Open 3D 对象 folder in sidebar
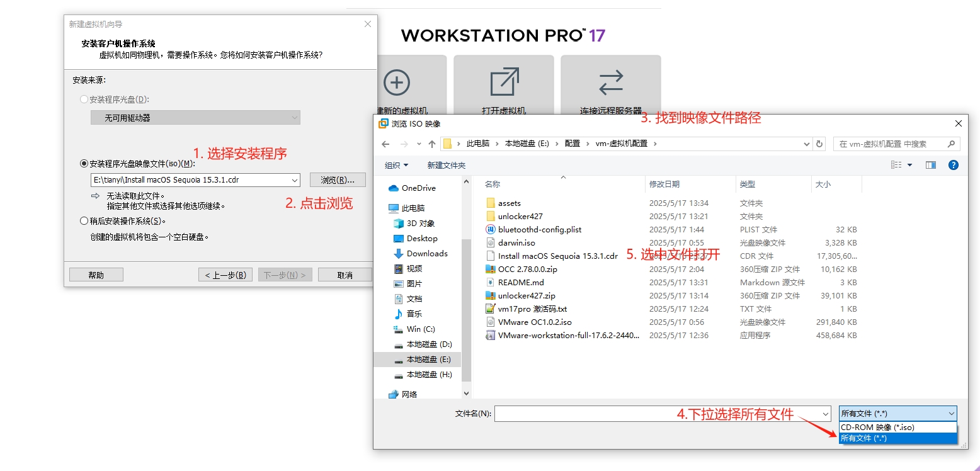 point(414,223)
